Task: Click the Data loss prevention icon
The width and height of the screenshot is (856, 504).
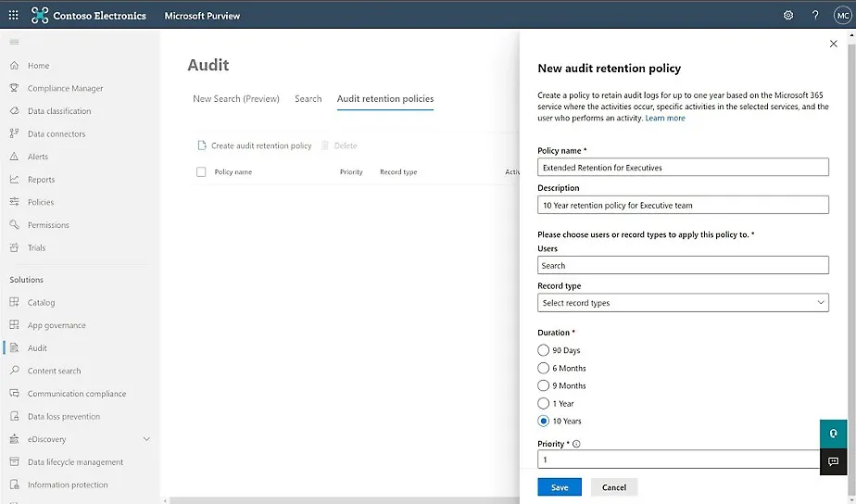Action: click(x=15, y=417)
